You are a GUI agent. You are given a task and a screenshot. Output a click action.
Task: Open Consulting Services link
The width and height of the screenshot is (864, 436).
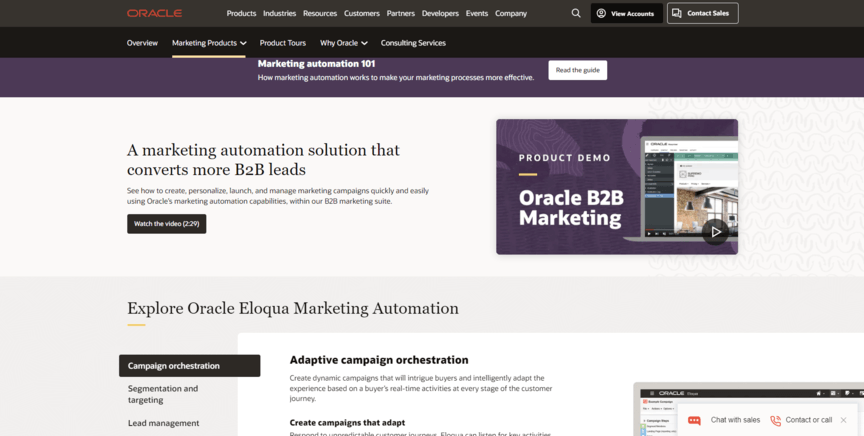click(x=413, y=42)
